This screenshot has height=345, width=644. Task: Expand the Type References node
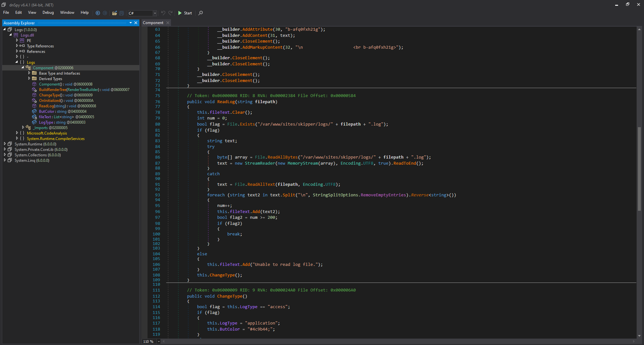click(x=17, y=46)
